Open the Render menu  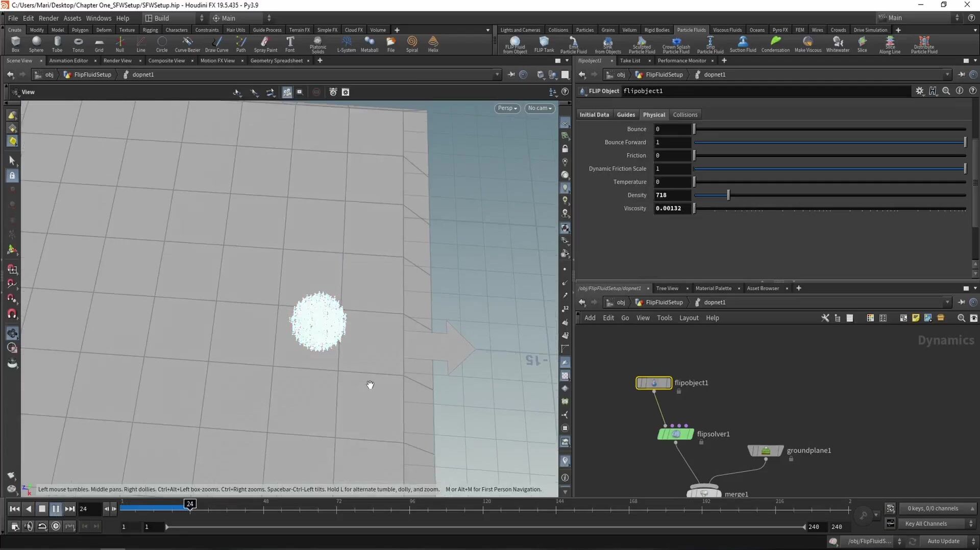(48, 18)
